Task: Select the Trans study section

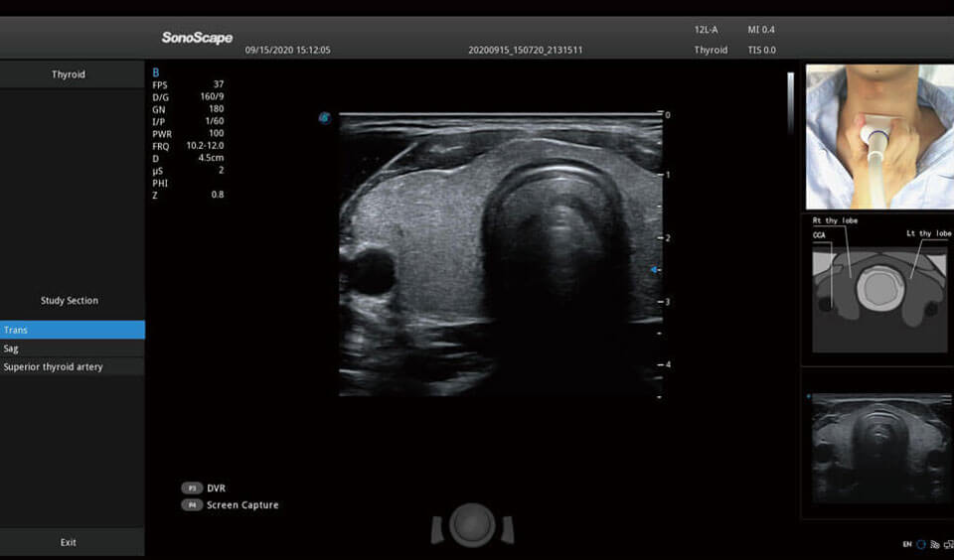Action: (72, 330)
